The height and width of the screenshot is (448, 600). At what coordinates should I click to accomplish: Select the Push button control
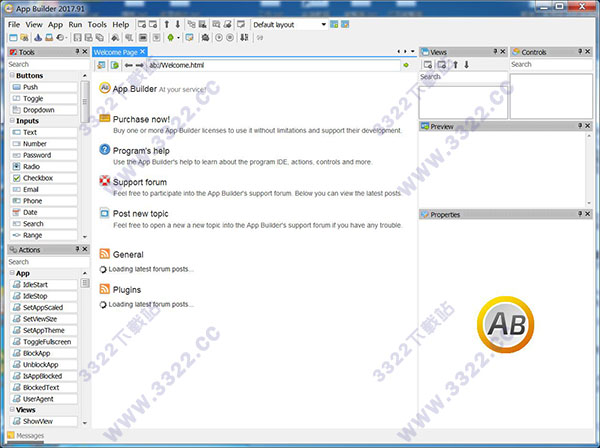click(x=43, y=87)
